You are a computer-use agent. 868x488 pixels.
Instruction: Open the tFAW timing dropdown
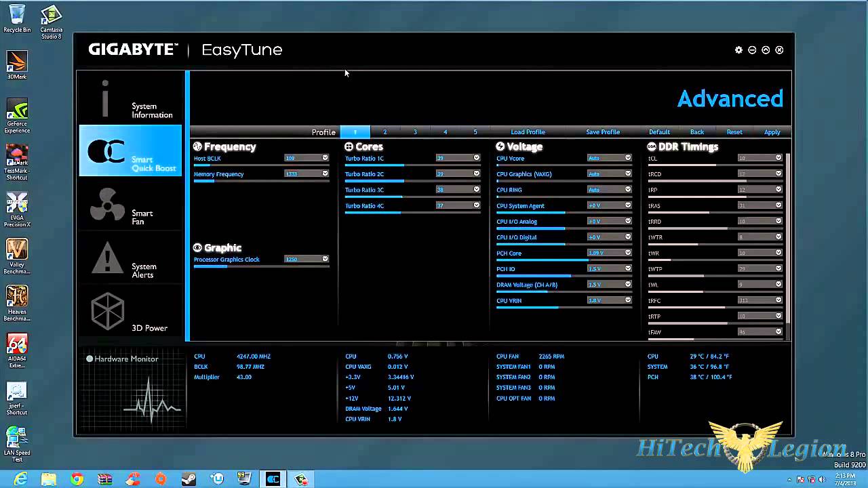(778, 332)
